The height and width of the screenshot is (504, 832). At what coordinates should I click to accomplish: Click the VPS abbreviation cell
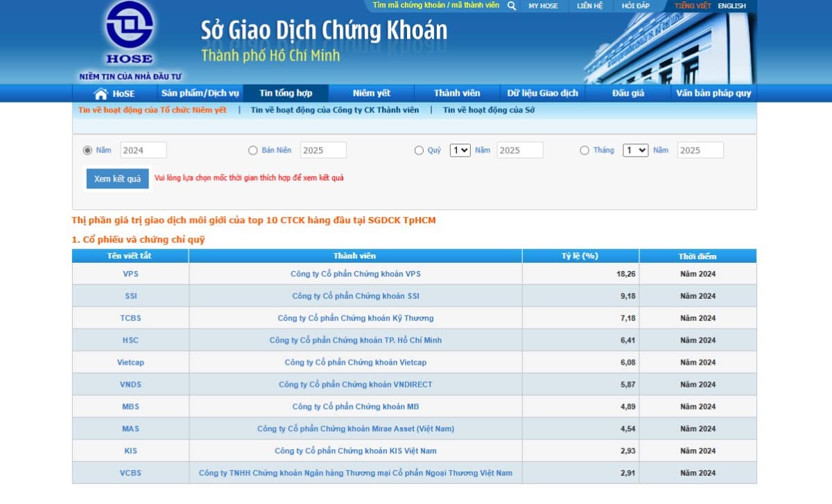(x=130, y=274)
